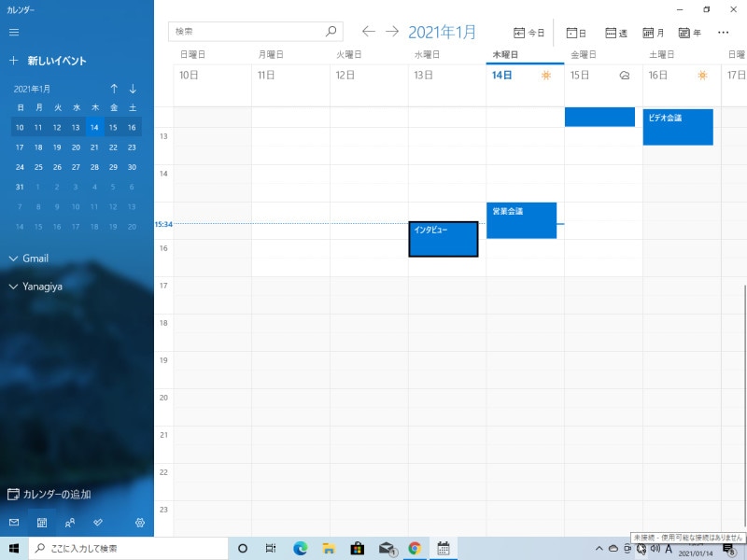Viewport: 747px width, 560px height.
Task: Open the インタビュー event
Action: (443, 239)
